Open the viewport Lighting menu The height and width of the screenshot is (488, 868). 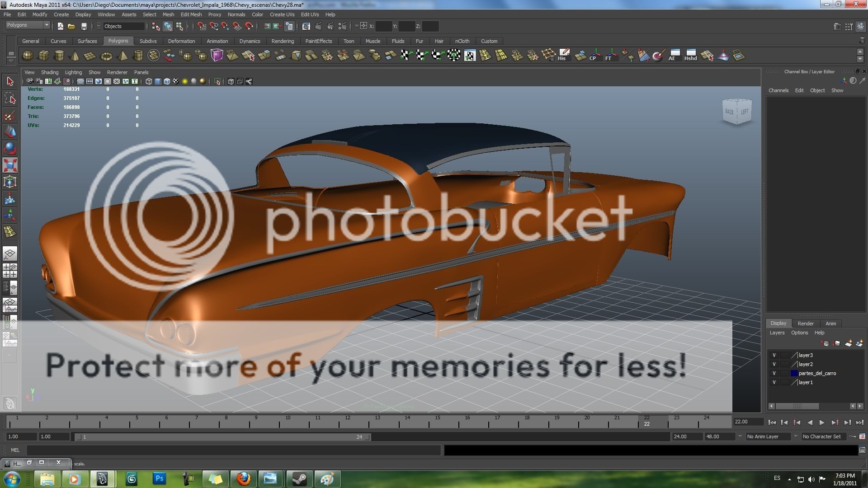pos(73,72)
